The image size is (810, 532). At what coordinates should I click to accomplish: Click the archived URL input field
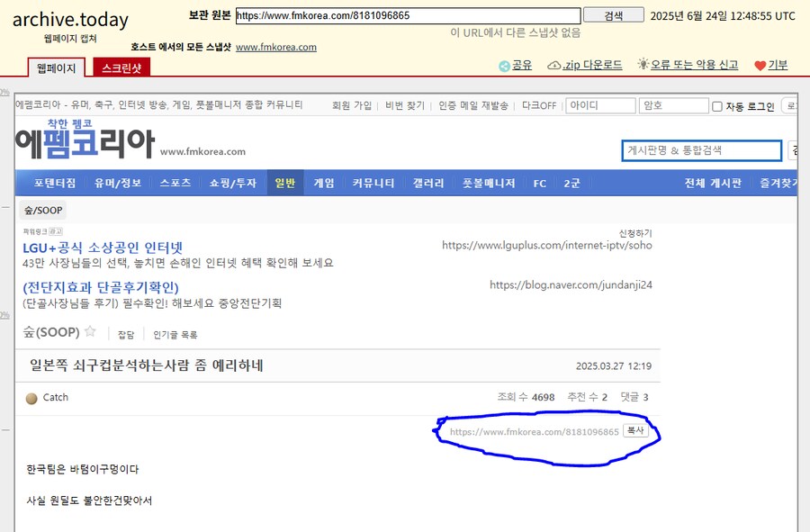pos(408,15)
